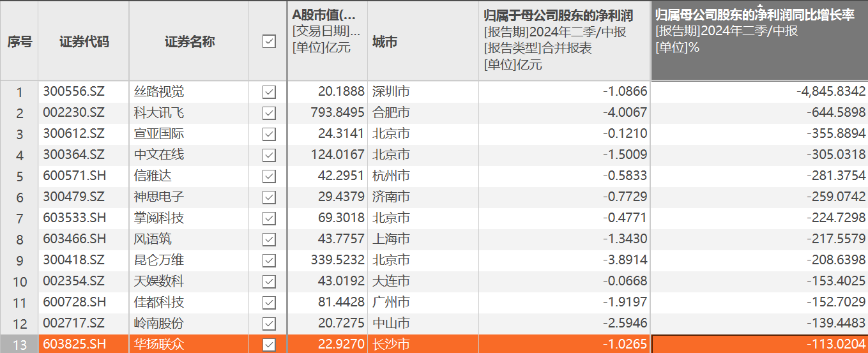The height and width of the screenshot is (353, 868).
Task: Select security code 603825.SH
Action: coord(75,345)
